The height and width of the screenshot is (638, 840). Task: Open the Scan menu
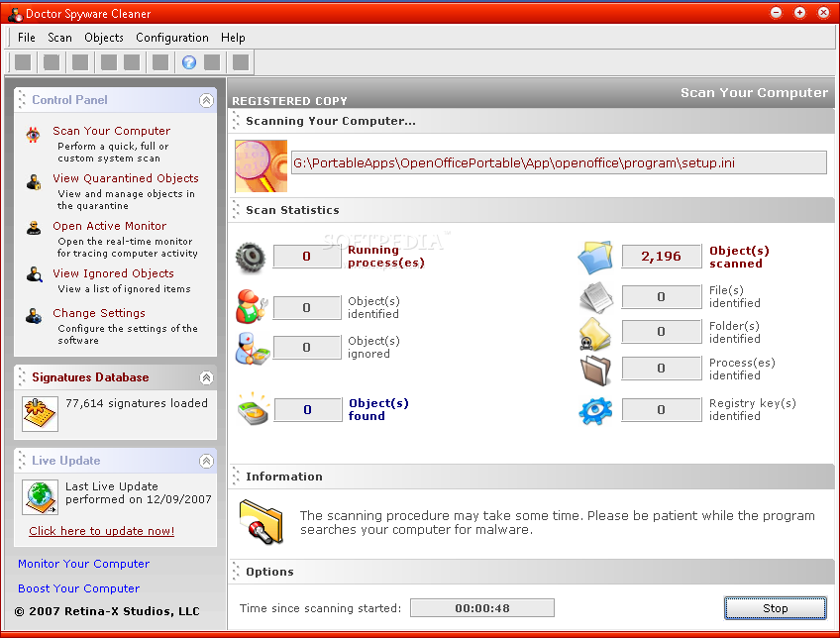pos(59,38)
